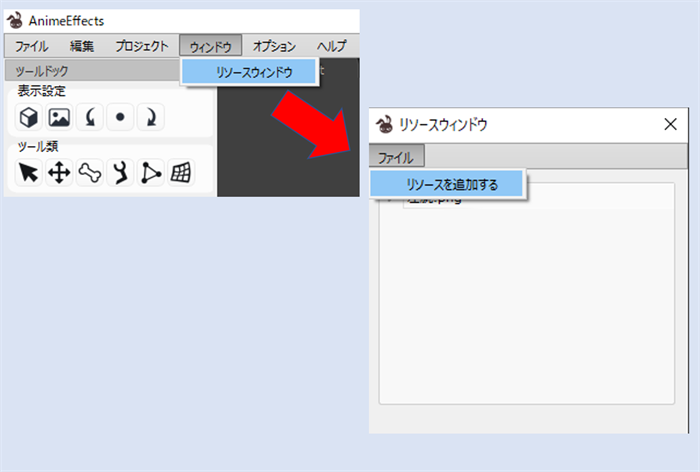The image size is (700, 472).
Task: Select the bent bone pose tool
Action: click(x=120, y=173)
